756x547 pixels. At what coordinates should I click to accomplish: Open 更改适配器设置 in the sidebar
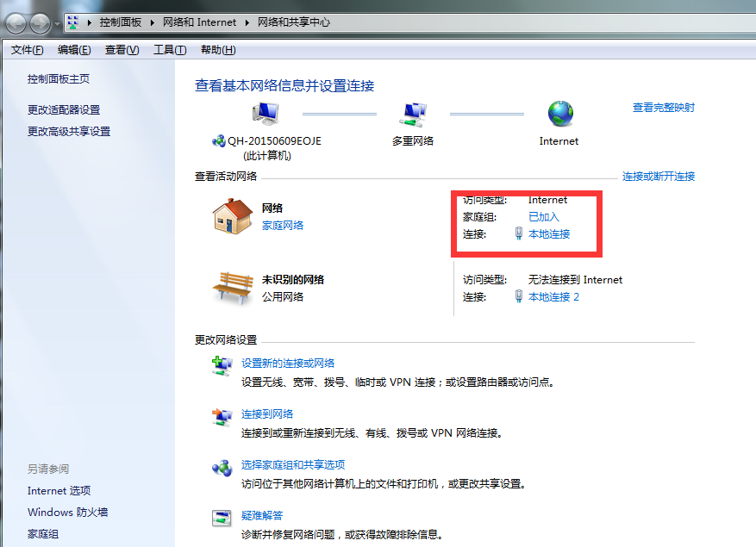pos(64,110)
